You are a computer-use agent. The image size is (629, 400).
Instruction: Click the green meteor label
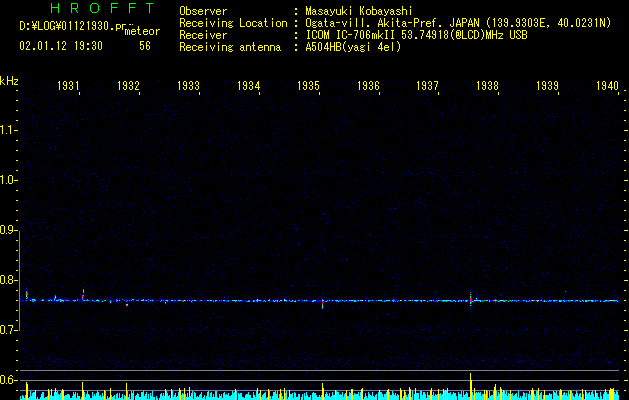point(142,31)
